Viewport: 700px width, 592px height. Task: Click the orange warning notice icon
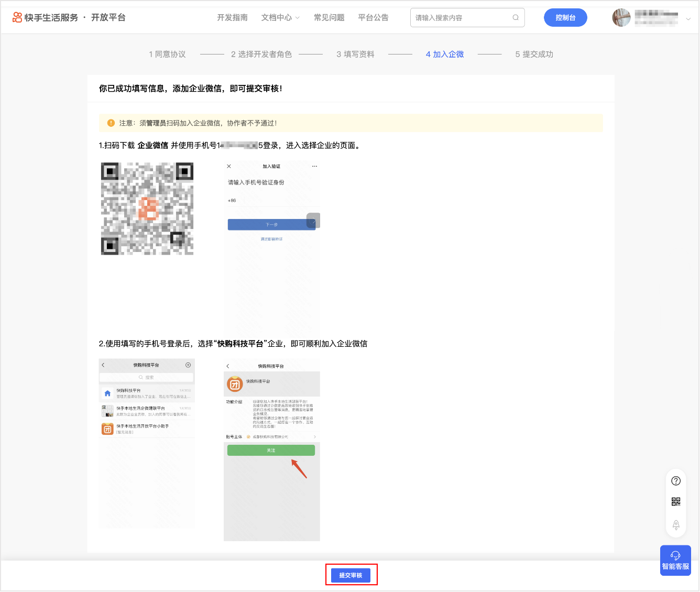point(111,123)
